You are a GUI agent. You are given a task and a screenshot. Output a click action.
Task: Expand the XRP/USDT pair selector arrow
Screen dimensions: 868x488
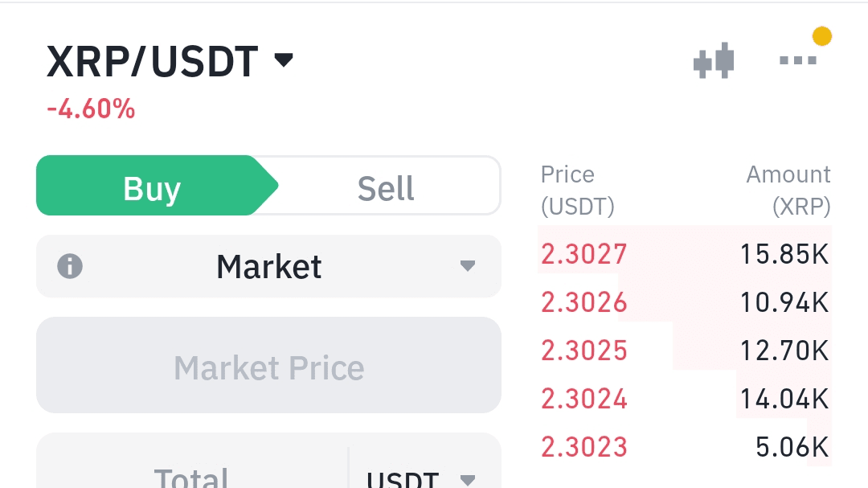point(284,60)
